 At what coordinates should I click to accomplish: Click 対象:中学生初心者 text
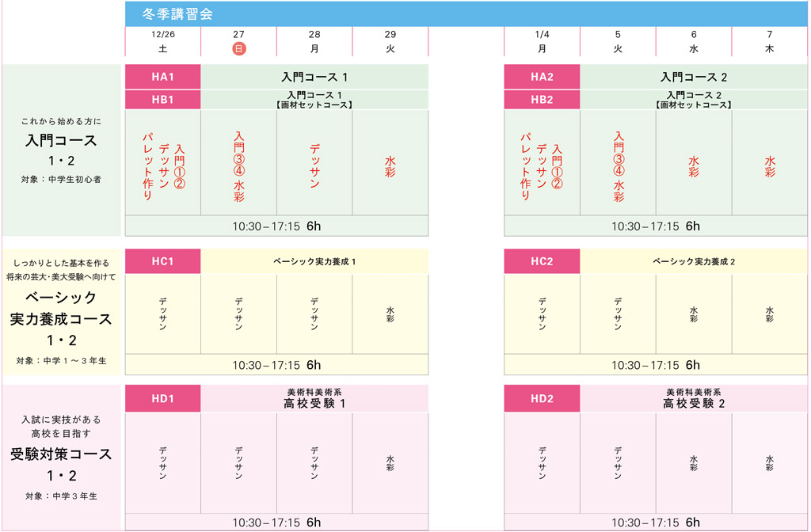(x=61, y=180)
